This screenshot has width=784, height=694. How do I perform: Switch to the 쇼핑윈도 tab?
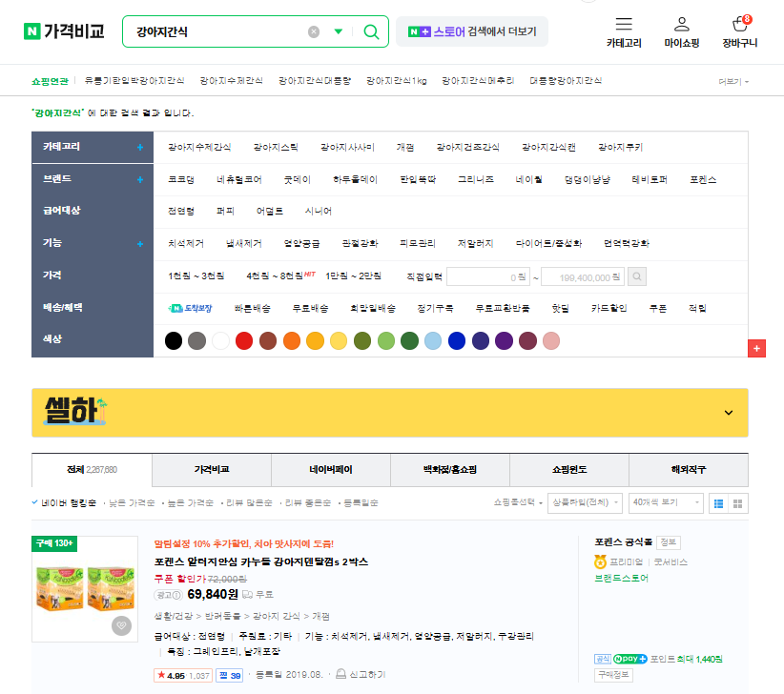tap(569, 470)
